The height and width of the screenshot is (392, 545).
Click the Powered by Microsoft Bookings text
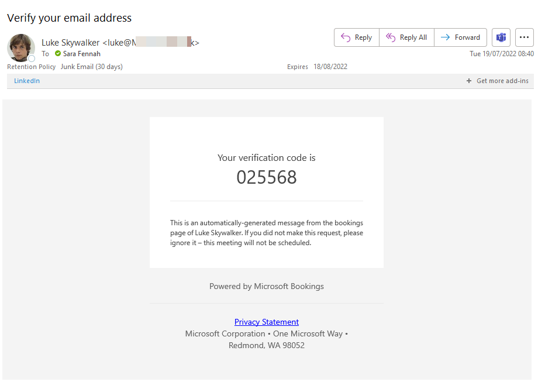(x=267, y=286)
